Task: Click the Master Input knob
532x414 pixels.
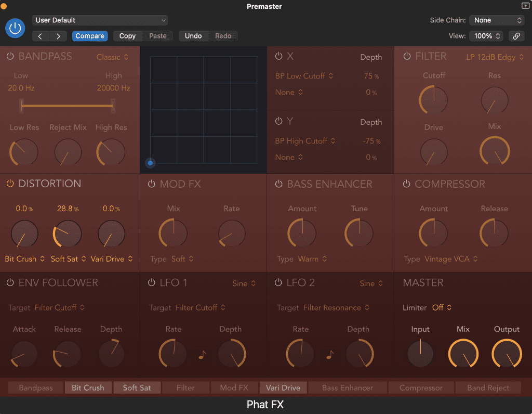Action: point(420,354)
